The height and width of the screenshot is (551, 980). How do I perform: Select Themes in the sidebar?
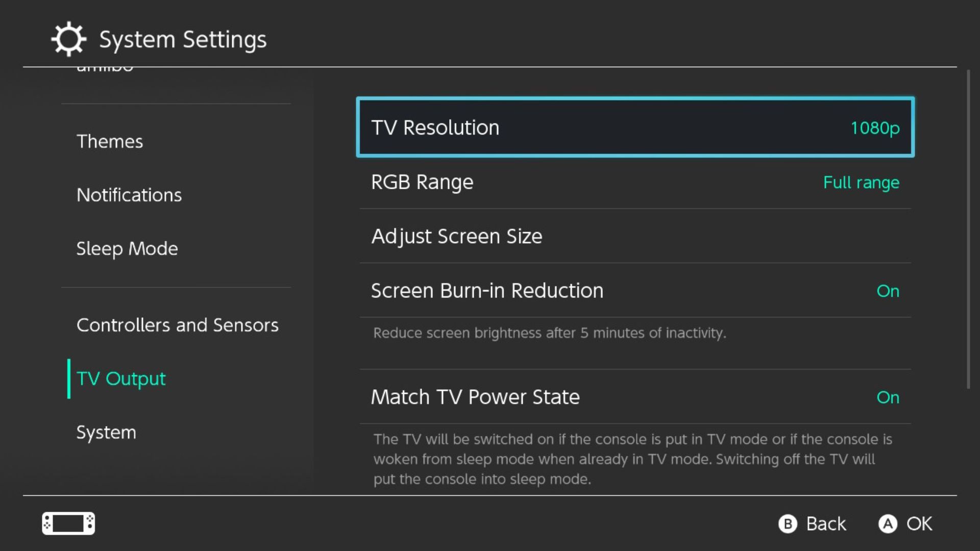tap(109, 141)
